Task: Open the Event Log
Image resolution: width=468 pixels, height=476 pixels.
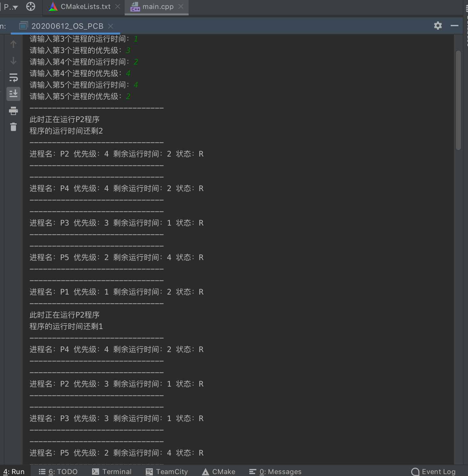Action: click(433, 472)
